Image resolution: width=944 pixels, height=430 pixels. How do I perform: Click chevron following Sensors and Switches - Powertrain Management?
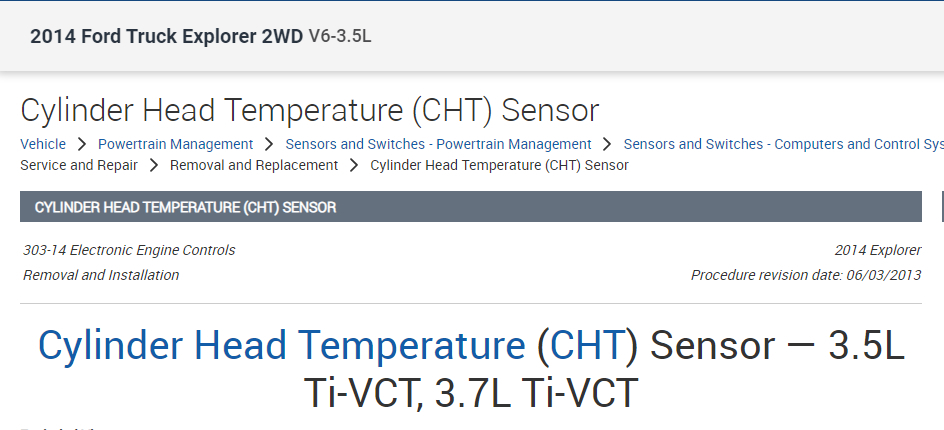(607, 144)
